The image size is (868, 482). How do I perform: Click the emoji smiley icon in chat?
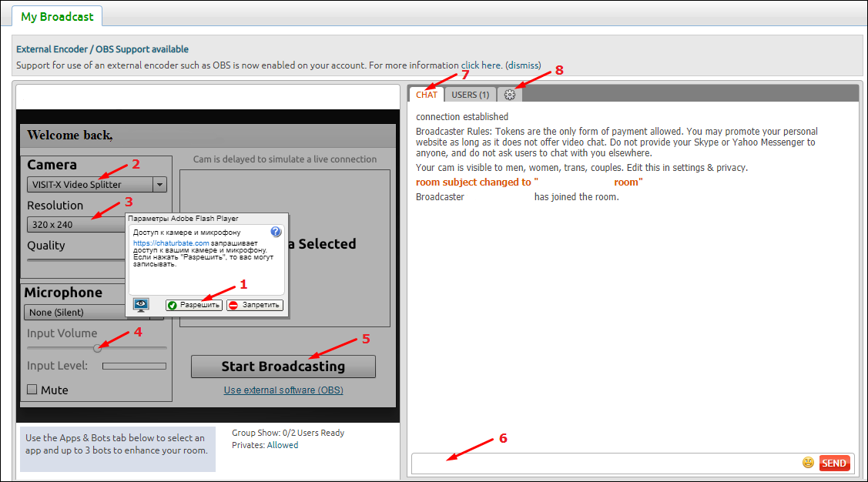coord(808,463)
